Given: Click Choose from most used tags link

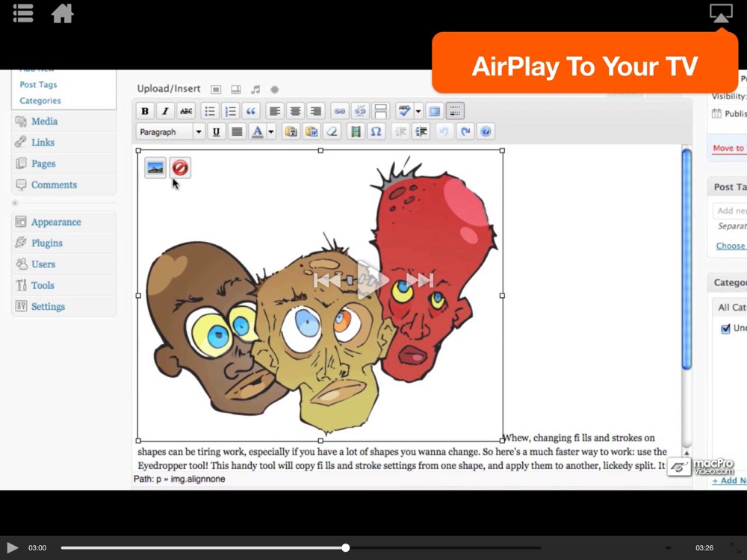Looking at the screenshot, I should (x=731, y=246).
